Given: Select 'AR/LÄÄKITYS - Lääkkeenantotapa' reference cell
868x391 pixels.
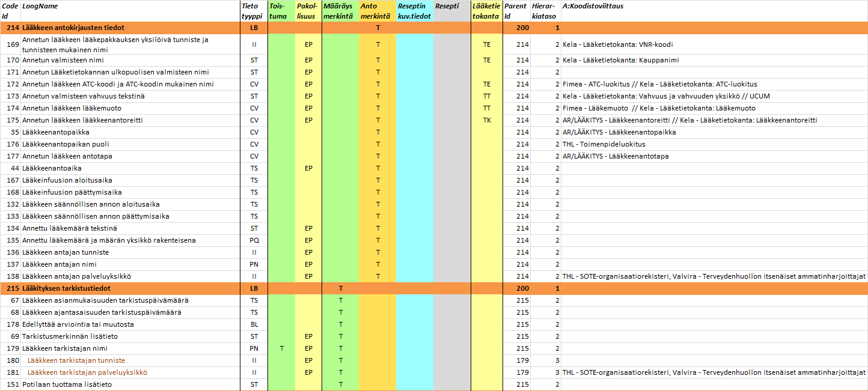Looking at the screenshot, I should pyautogui.click(x=714, y=156).
